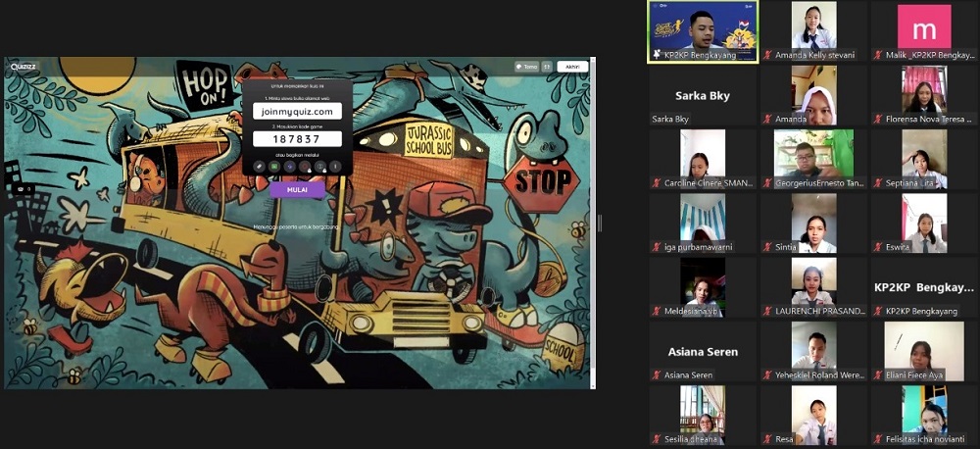This screenshot has width=980, height=449.
Task: Click the Akhiri button to end the game
Action: (570, 67)
